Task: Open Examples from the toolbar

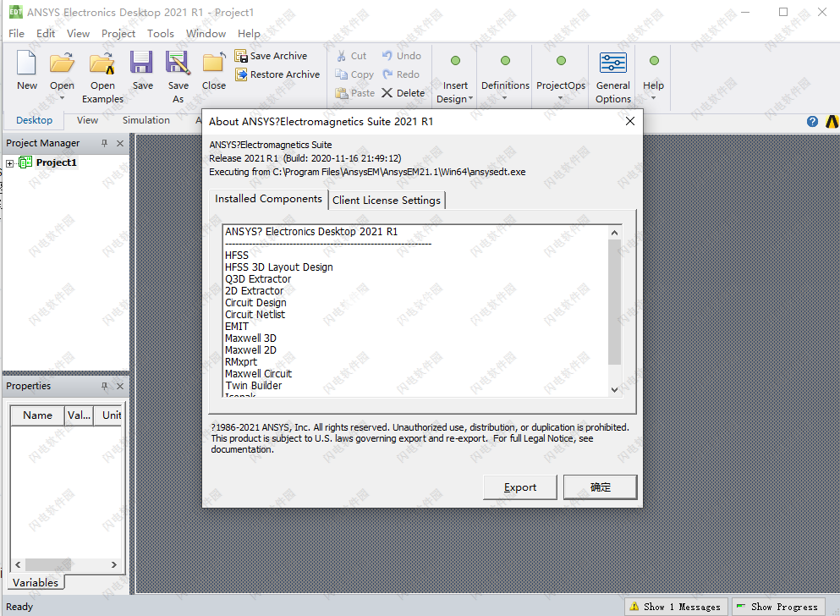Action: coord(102,77)
